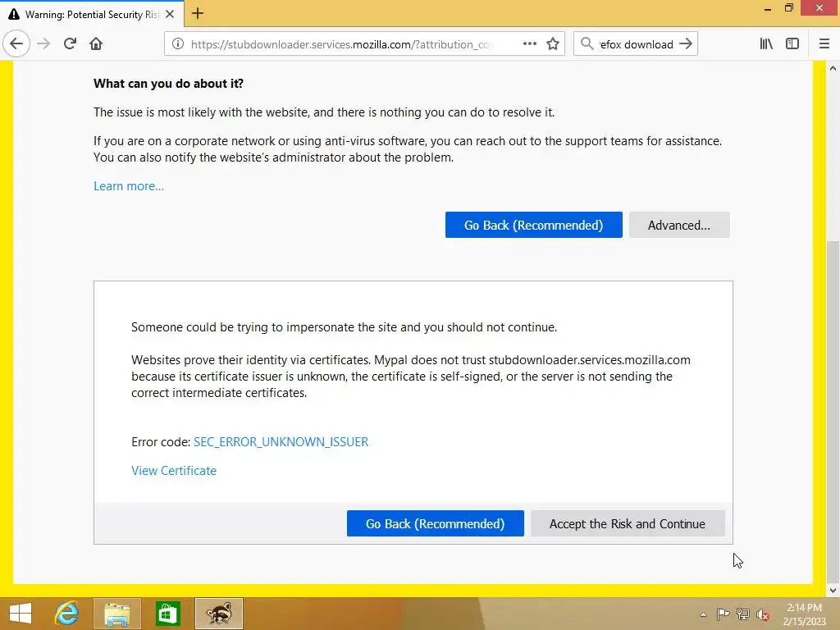840x630 pixels.
Task: Go back using the browser back arrow
Action: [x=16, y=43]
